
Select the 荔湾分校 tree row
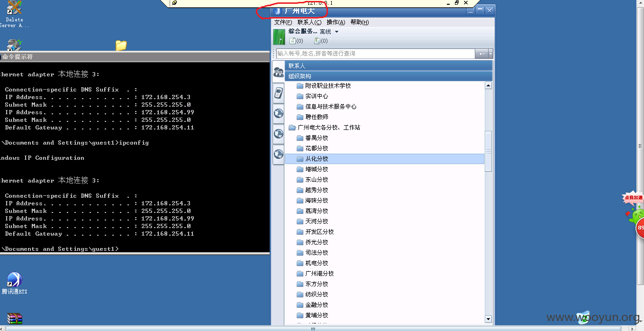click(x=384, y=211)
